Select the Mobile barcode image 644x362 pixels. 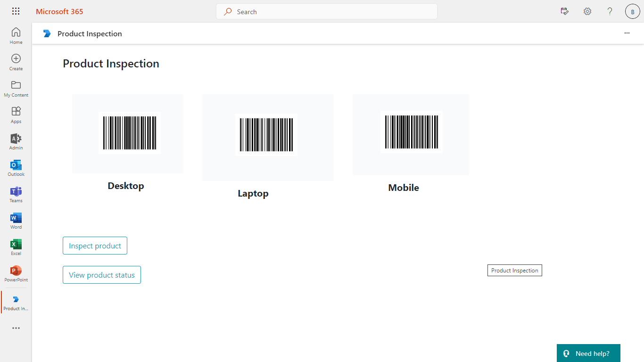pos(412,132)
